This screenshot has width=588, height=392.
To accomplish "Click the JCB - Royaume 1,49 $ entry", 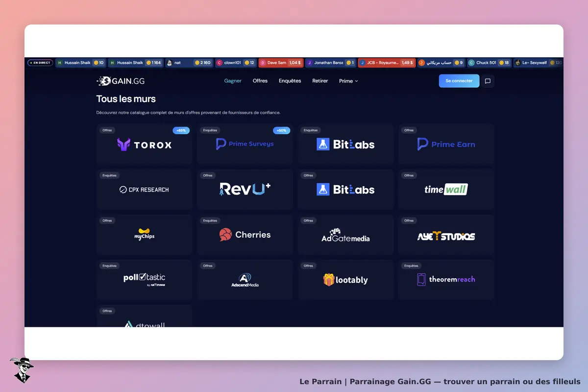I will pos(387,63).
